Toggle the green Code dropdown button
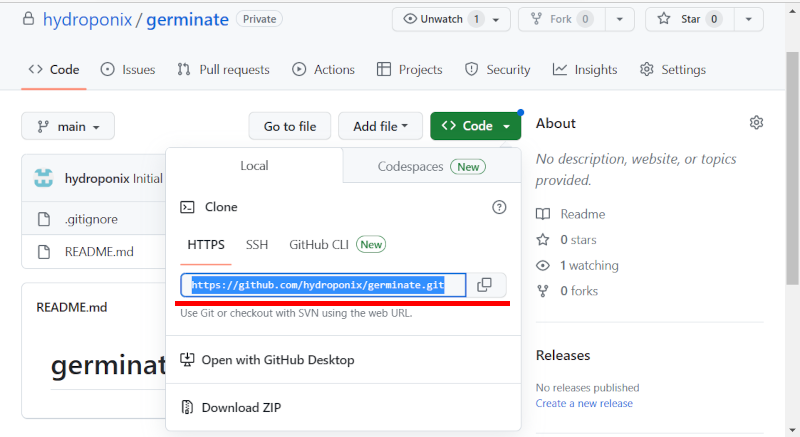The image size is (800, 437). click(476, 126)
